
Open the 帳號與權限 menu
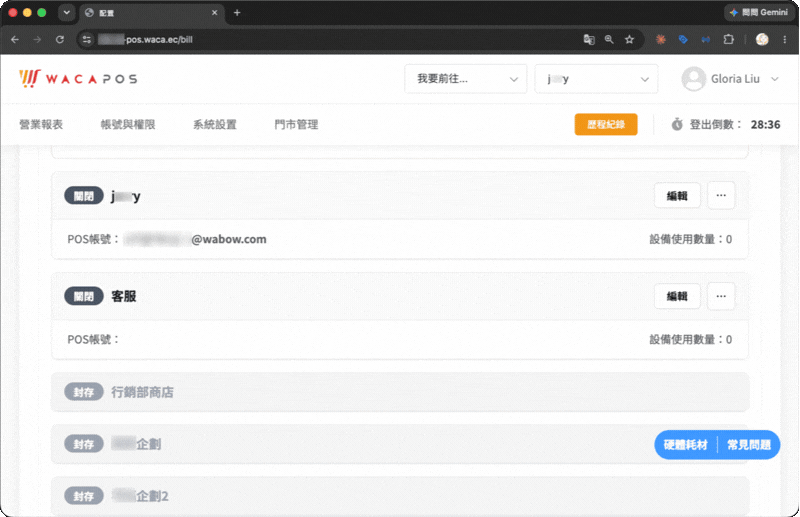tap(128, 124)
